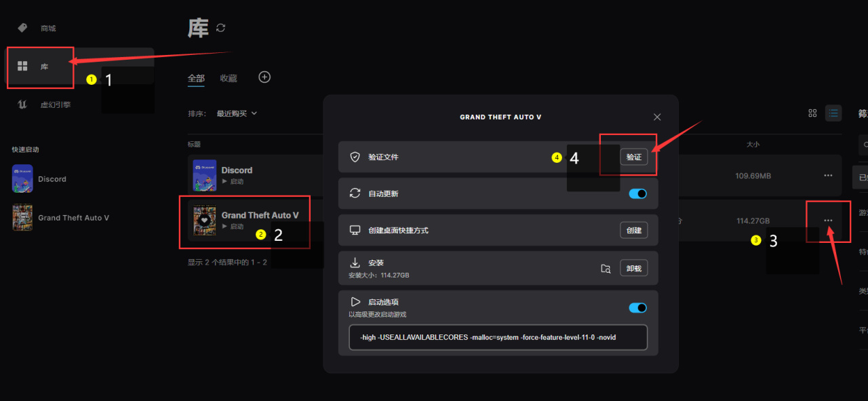The image size is (868, 401).
Task: Click Grand Theft Auto V cover art in list
Action: coord(205,221)
